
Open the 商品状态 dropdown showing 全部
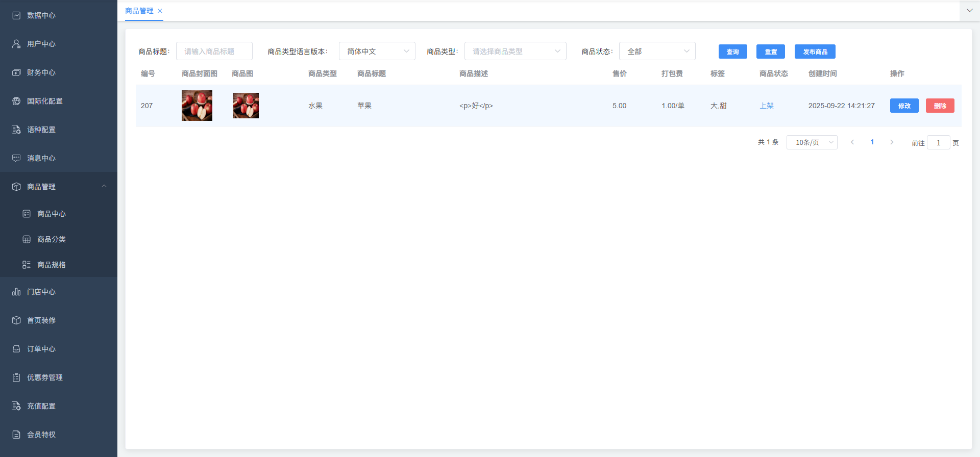coord(657,51)
